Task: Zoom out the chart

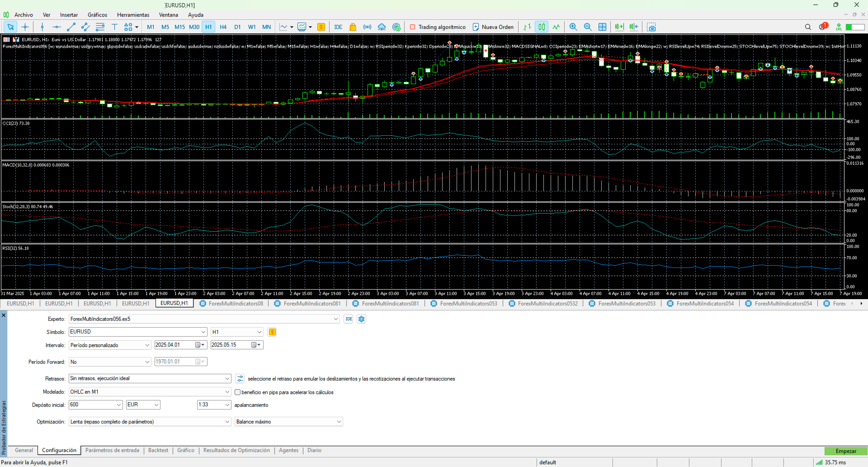Action: pos(588,27)
